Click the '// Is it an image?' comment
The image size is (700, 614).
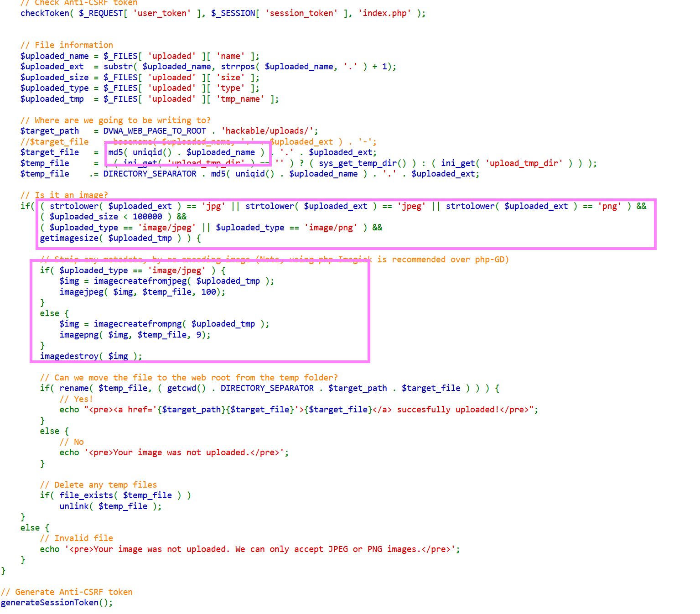click(64, 195)
